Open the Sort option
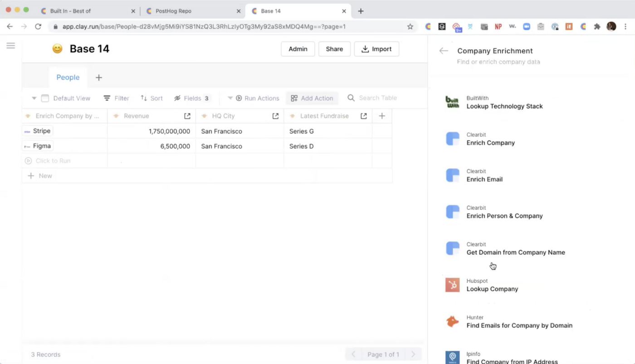This screenshot has height=364, width=635. coord(151,98)
